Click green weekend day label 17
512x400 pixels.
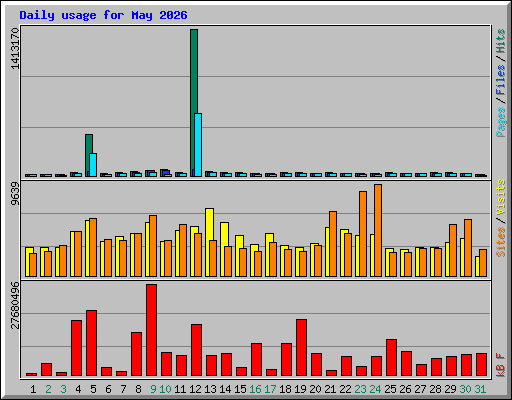pos(270,389)
